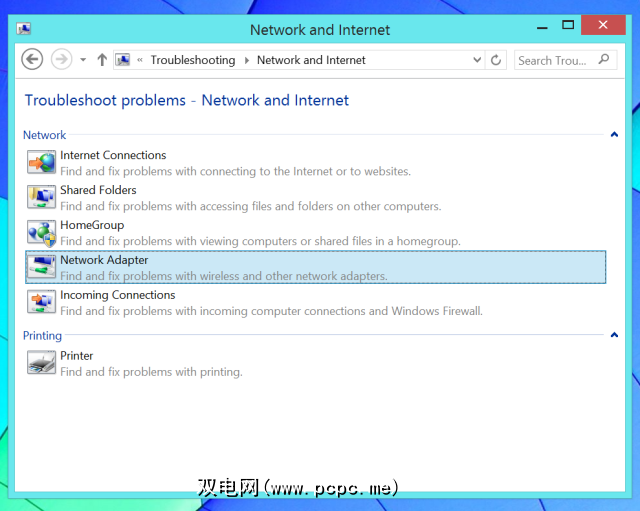Open the address bar history dropdown
640x511 pixels.
coord(477,60)
